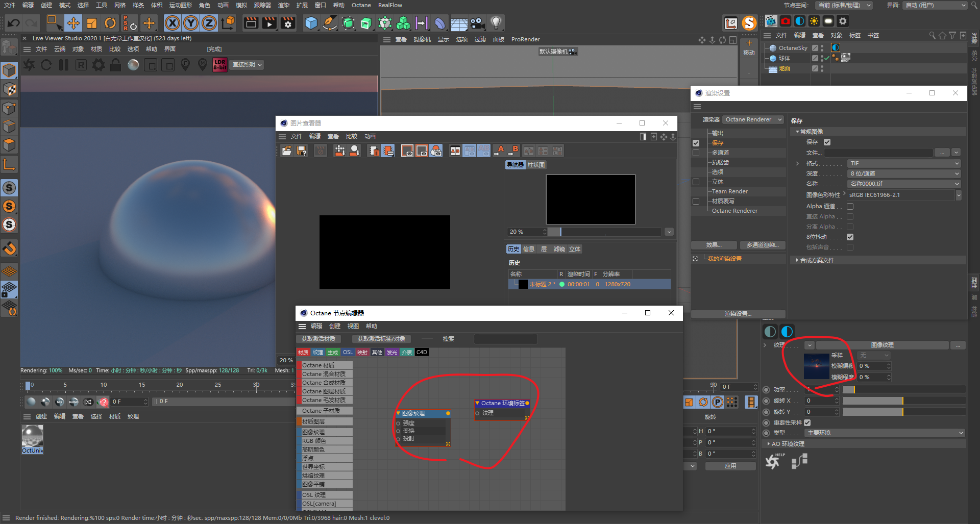Viewport: 980px width, 524px height.
Task: Select the Scale tool
Action: [92, 23]
